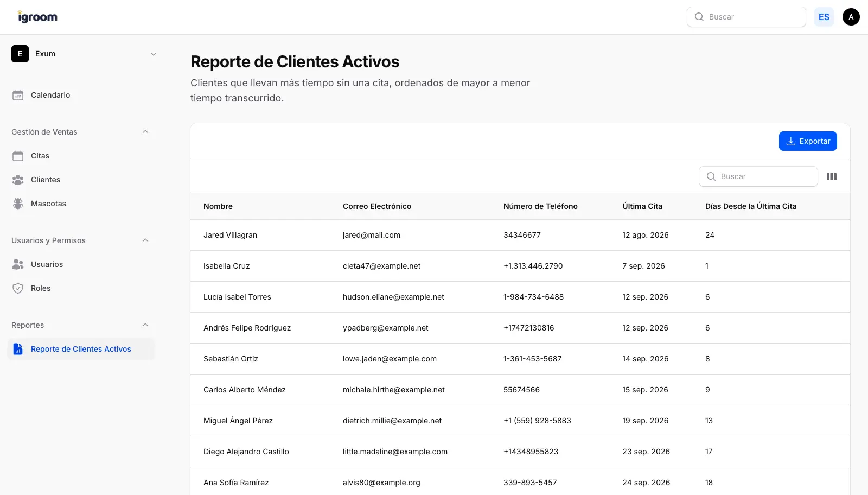Select Reporte de Clientes Activos link
868x495 pixels.
81,349
